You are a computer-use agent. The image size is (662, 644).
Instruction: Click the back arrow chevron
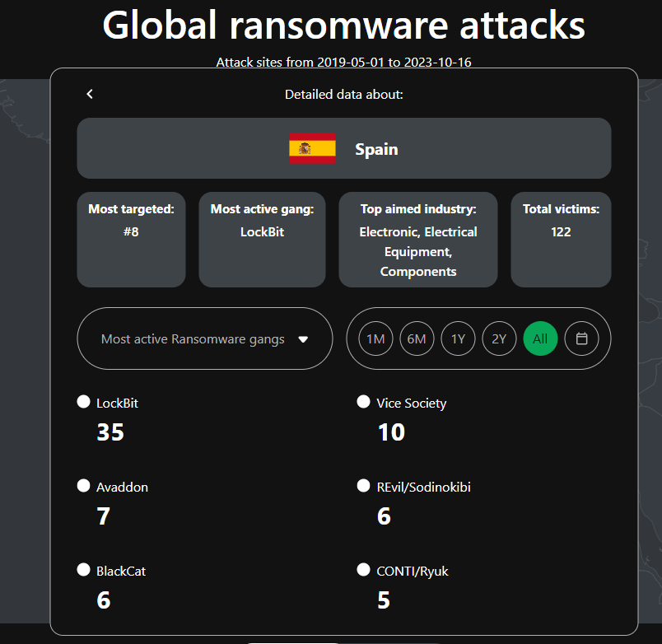(90, 94)
